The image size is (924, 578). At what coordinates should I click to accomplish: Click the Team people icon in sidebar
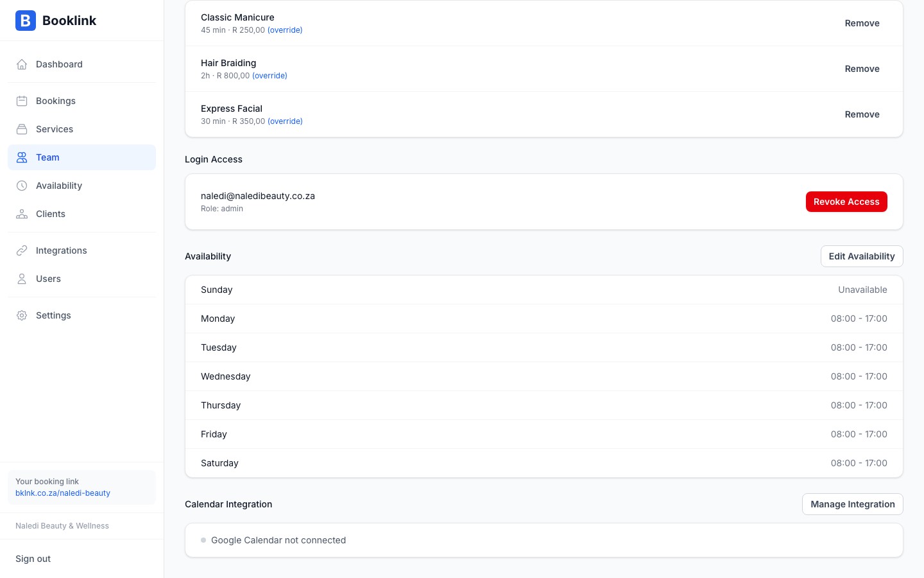click(22, 157)
